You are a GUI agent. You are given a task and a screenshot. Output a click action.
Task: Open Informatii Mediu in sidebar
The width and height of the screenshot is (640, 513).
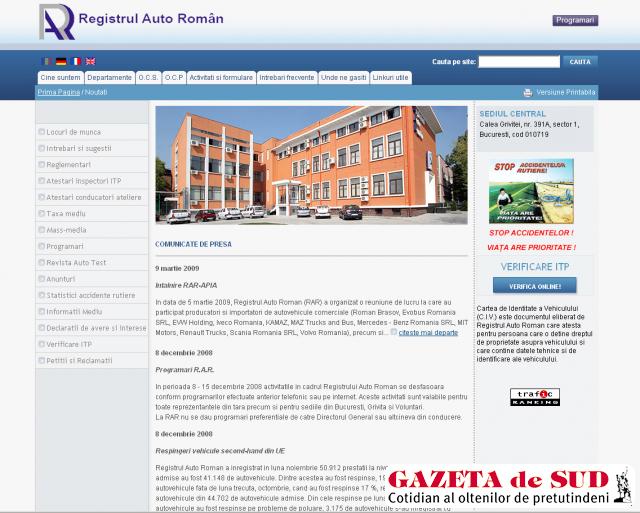[92, 311]
